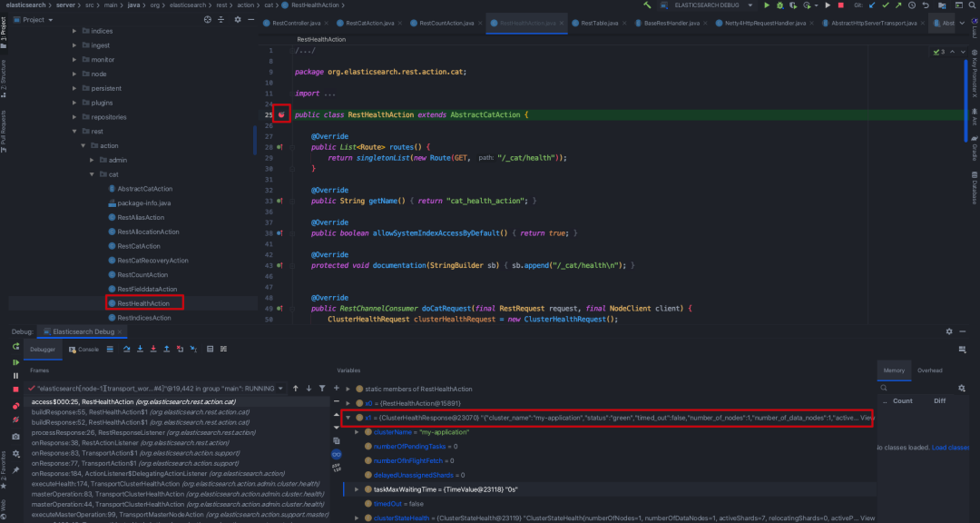Click the memory class search field

point(916,388)
